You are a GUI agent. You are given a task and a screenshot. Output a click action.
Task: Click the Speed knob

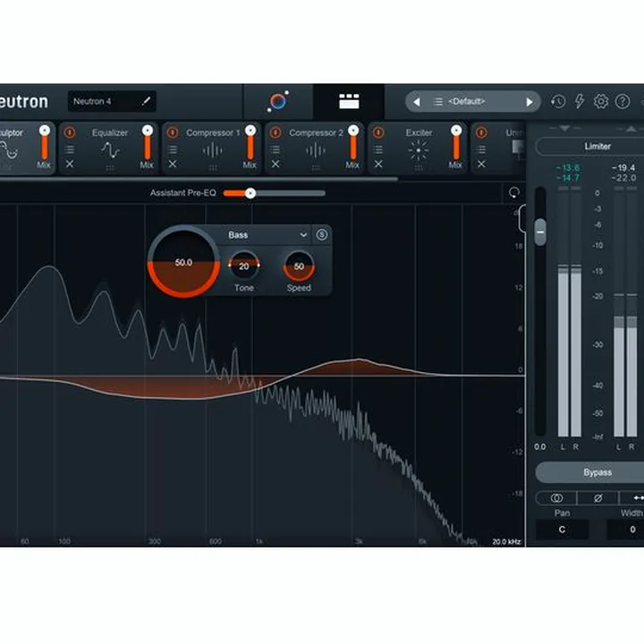point(299,267)
